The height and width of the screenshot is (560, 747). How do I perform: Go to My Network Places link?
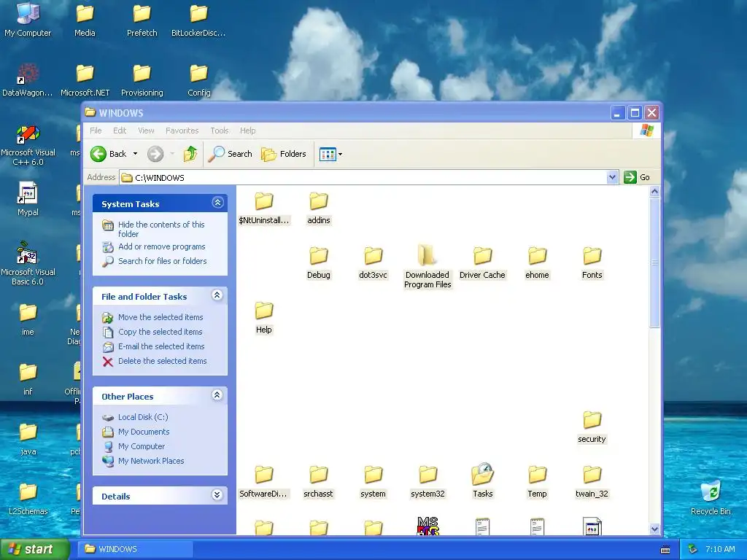151,461
